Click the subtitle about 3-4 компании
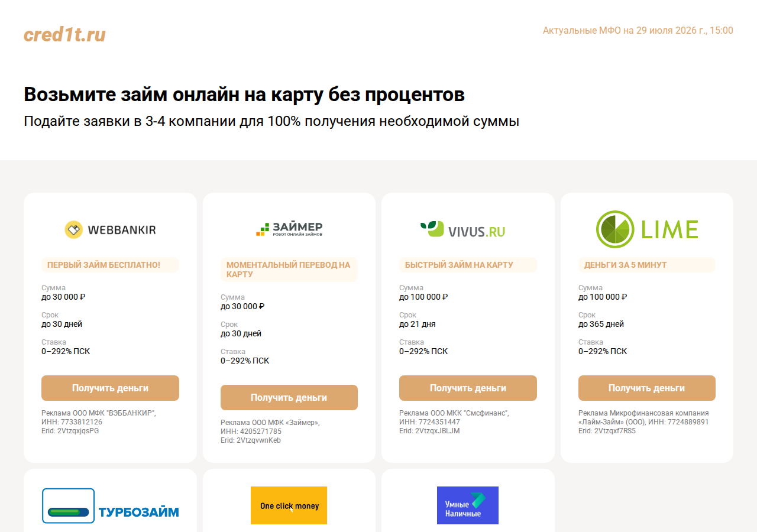The height and width of the screenshot is (532, 757). pyautogui.click(x=271, y=122)
